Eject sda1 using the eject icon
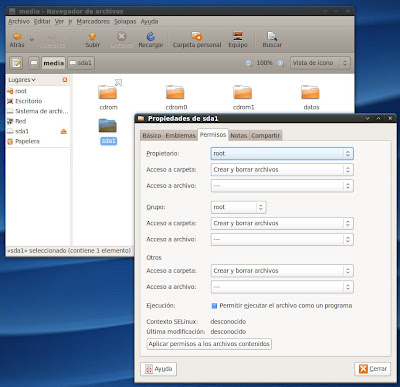 [x=64, y=131]
